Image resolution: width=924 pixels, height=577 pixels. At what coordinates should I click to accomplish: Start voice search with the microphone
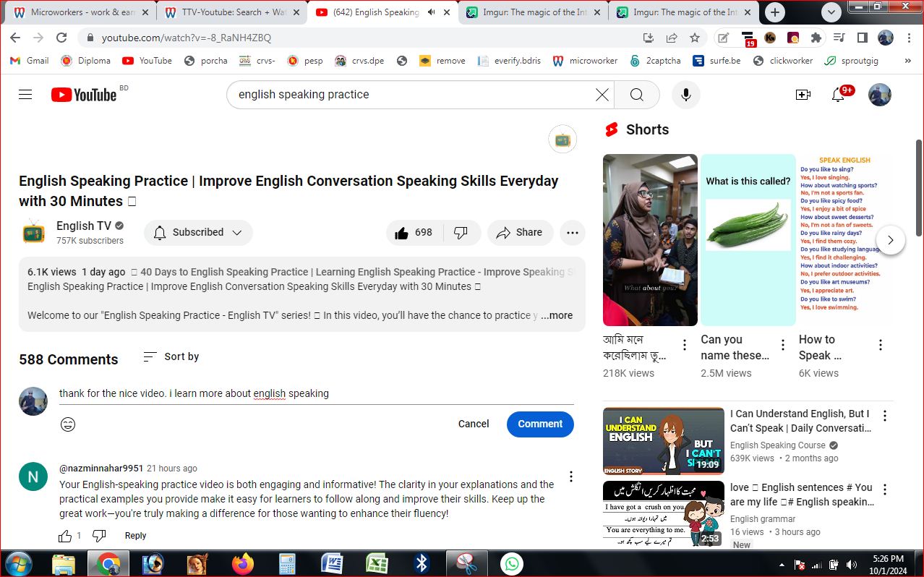(x=686, y=95)
